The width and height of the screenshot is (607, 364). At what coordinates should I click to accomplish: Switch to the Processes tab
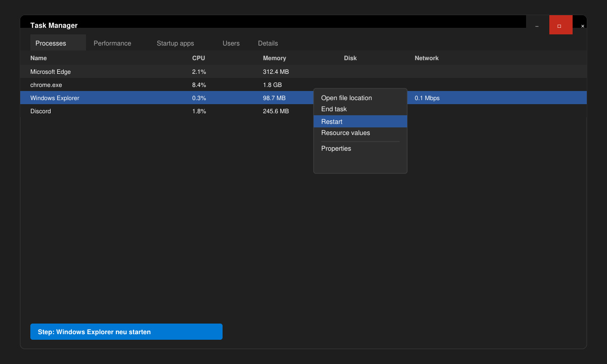(58, 43)
